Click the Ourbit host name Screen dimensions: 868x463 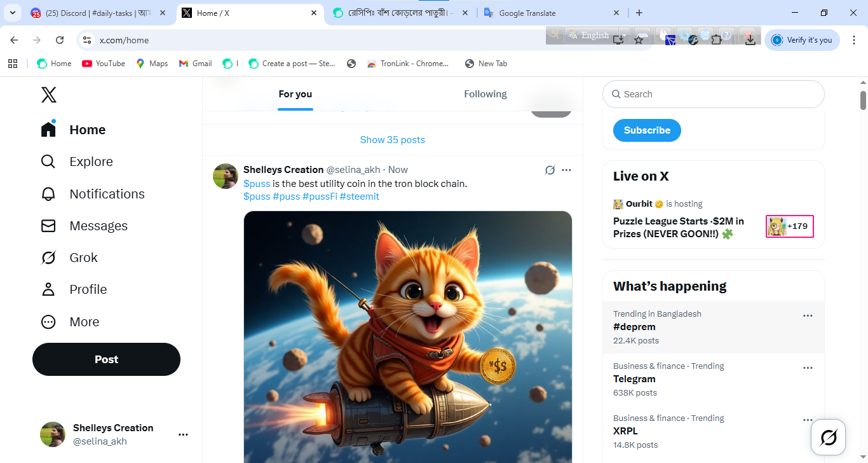coord(639,204)
